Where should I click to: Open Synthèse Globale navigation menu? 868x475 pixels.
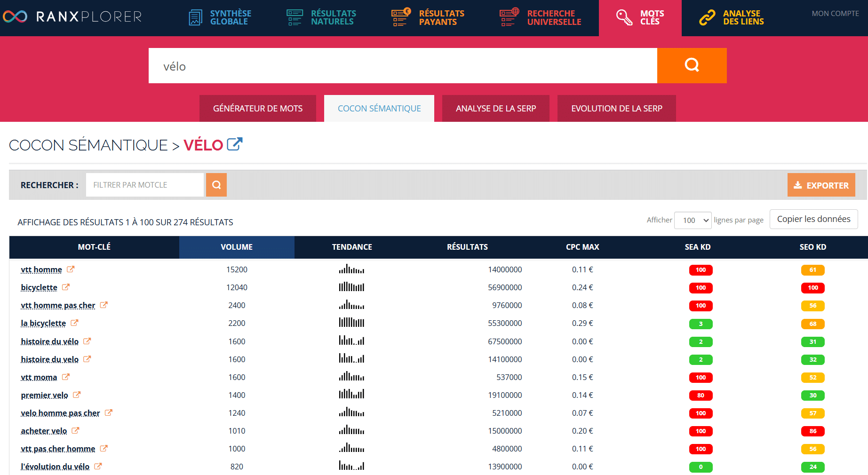click(x=220, y=17)
